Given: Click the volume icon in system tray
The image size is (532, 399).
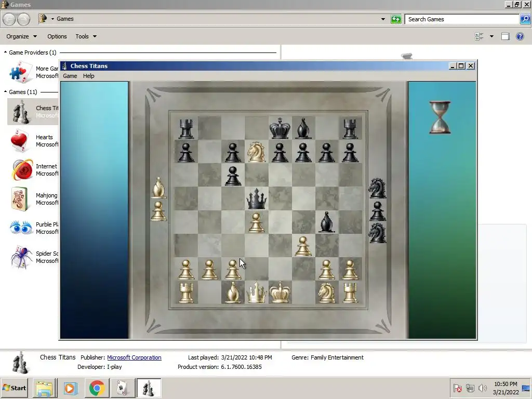Looking at the screenshot, I should (482, 388).
